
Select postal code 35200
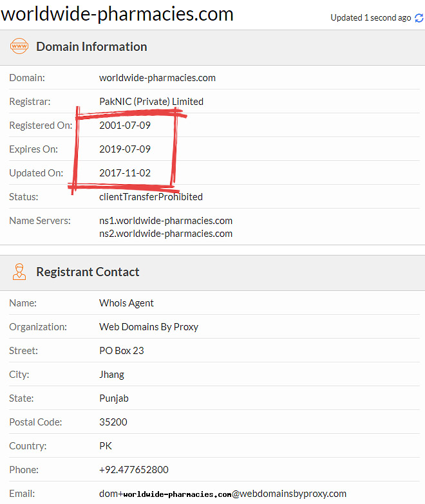click(113, 422)
